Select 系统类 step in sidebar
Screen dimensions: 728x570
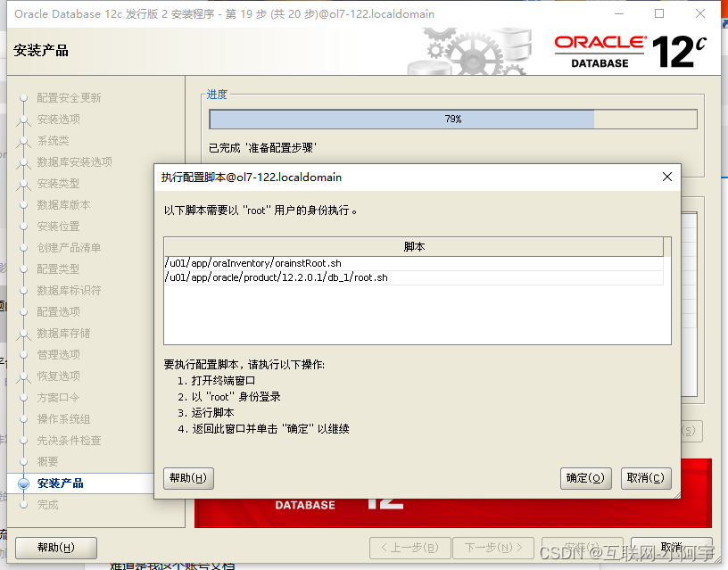click(53, 141)
